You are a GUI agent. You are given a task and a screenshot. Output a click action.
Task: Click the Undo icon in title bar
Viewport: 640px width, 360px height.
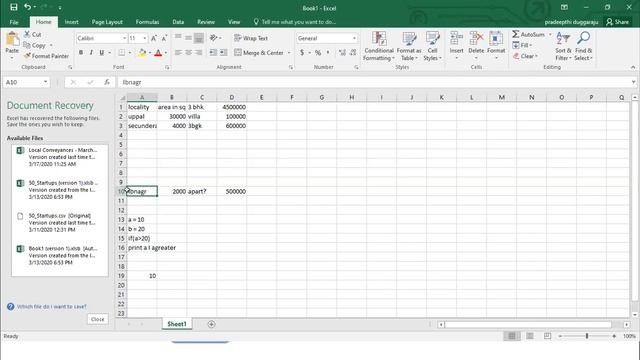pyautogui.click(x=27, y=7)
